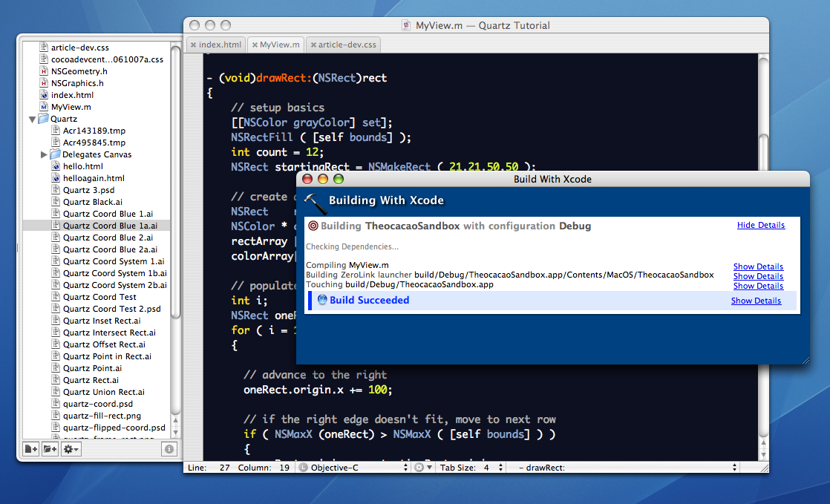This screenshot has width=830, height=504.
Task: Show details for Build Succeeded
Action: tap(756, 300)
